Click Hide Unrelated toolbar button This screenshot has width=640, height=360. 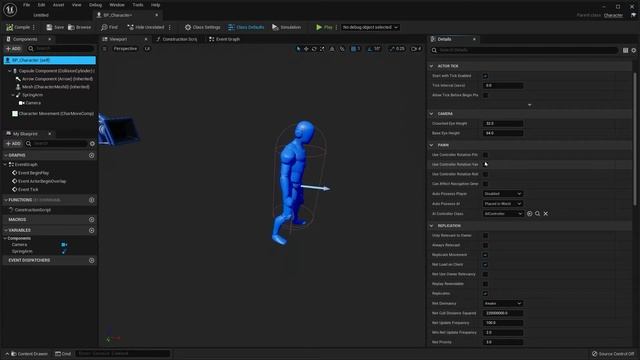click(146, 27)
